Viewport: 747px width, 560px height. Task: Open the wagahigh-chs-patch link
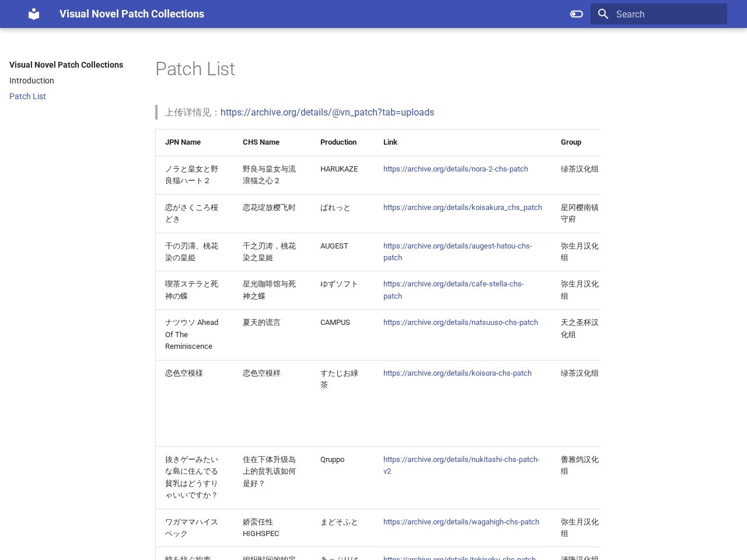461,522
